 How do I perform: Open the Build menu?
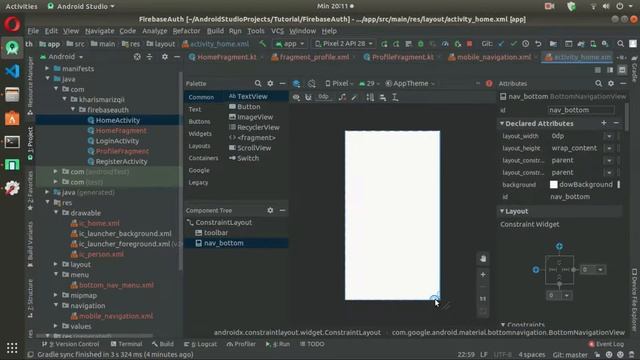pyautogui.click(x=215, y=31)
